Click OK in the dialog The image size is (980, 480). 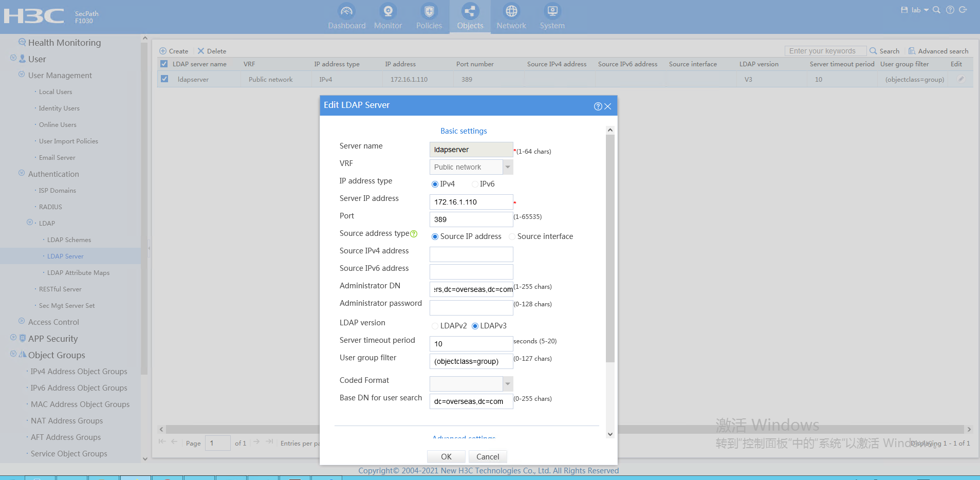446,456
